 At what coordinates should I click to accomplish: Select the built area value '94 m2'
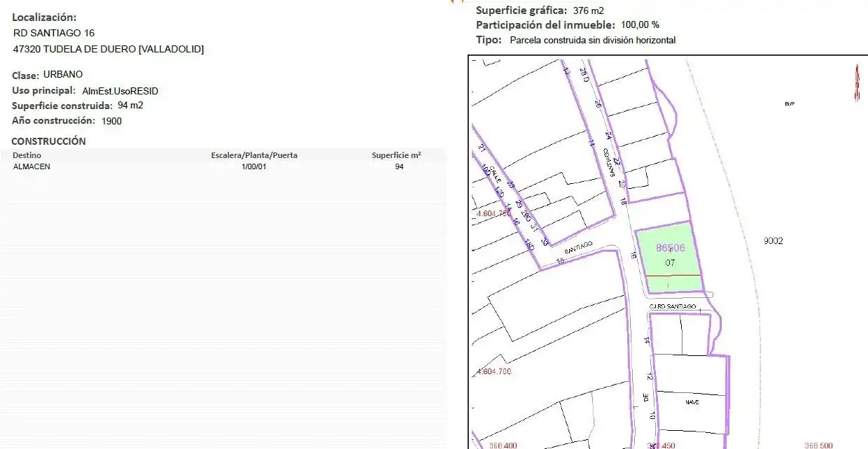tap(130, 106)
